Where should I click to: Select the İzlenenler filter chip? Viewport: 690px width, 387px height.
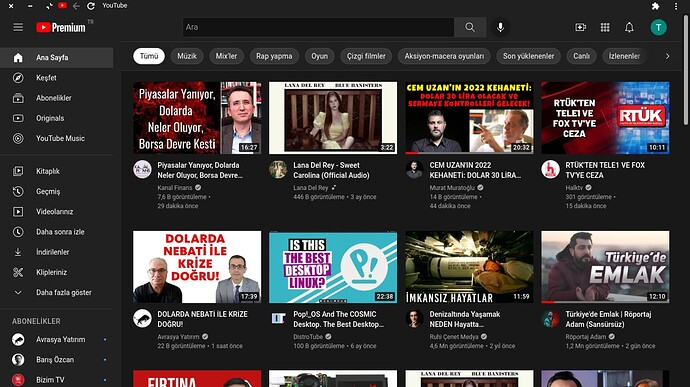pyautogui.click(x=624, y=56)
